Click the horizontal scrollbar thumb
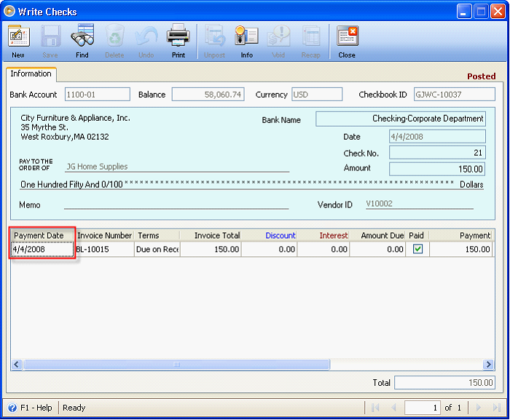Screen dimensions: 510x420 [176, 364]
